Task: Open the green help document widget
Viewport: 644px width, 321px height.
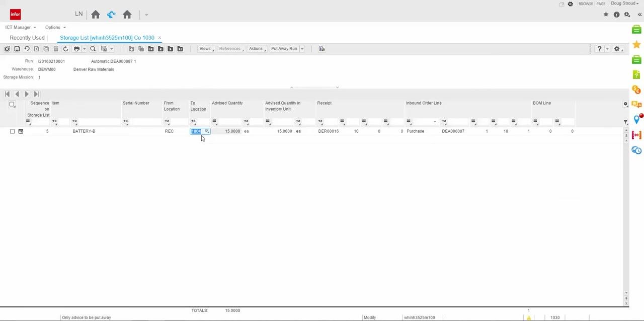Action: [636, 75]
